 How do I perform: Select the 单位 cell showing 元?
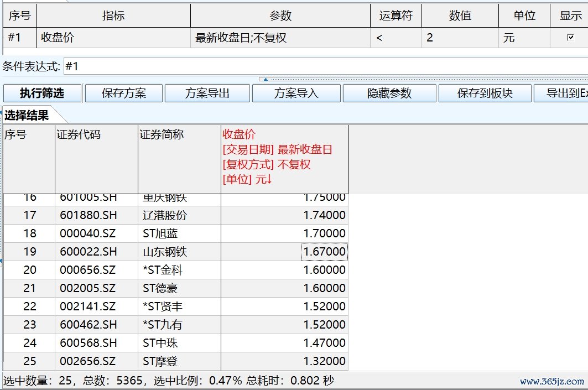tap(523, 38)
